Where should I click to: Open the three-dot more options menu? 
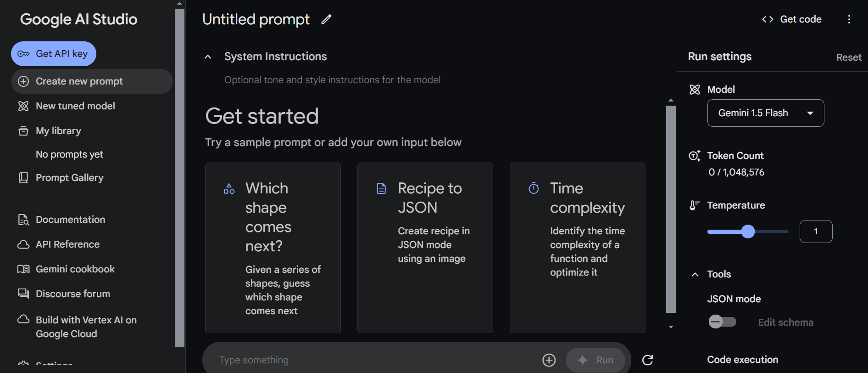click(x=849, y=19)
